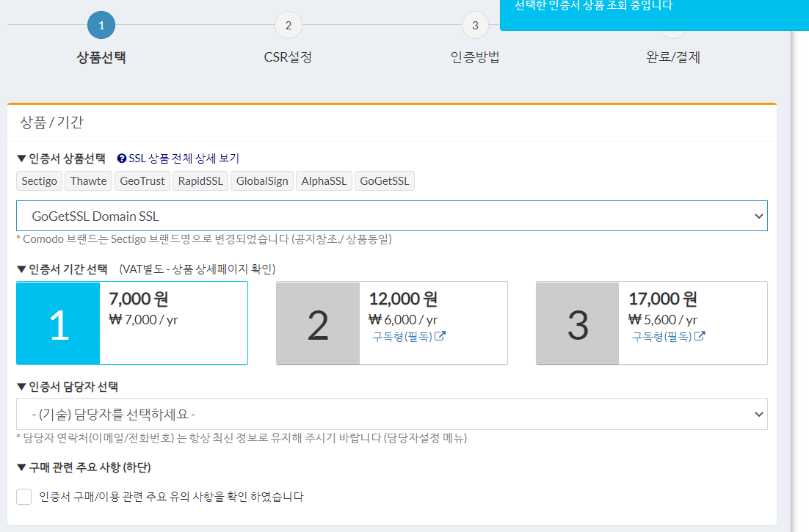Click step 2 circle for CSR설정
Viewport: 809px width, 532px height.
(x=289, y=25)
